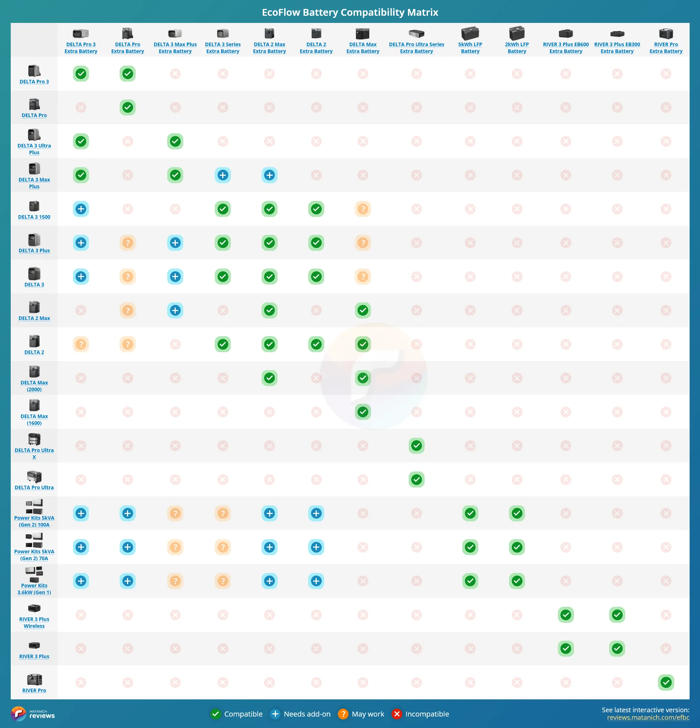Click DELTA Pro 3 row compatible check under DELTA Pro
The height and width of the screenshot is (728, 700).
point(127,73)
